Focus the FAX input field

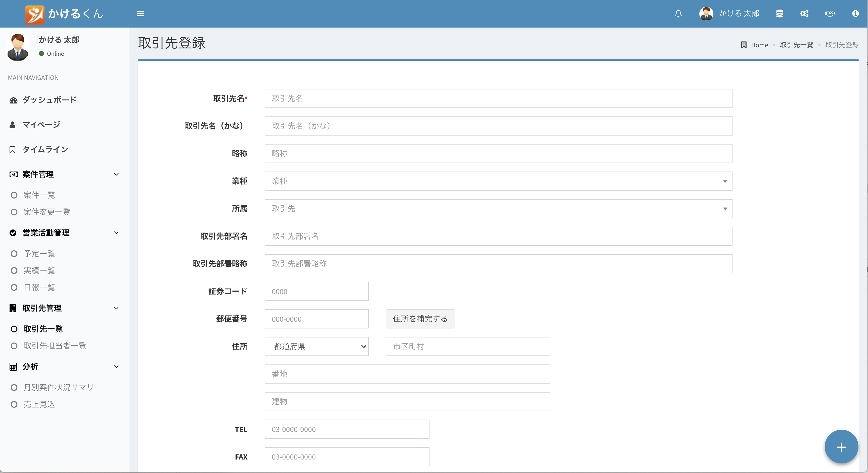347,457
